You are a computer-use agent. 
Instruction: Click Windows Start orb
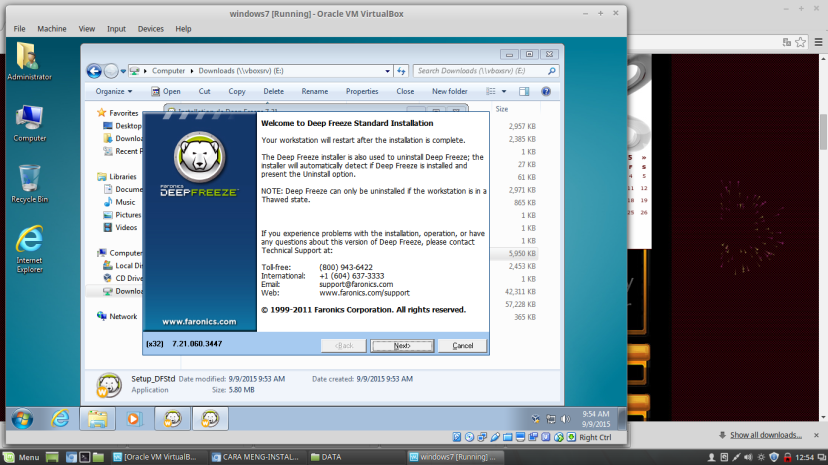23,419
